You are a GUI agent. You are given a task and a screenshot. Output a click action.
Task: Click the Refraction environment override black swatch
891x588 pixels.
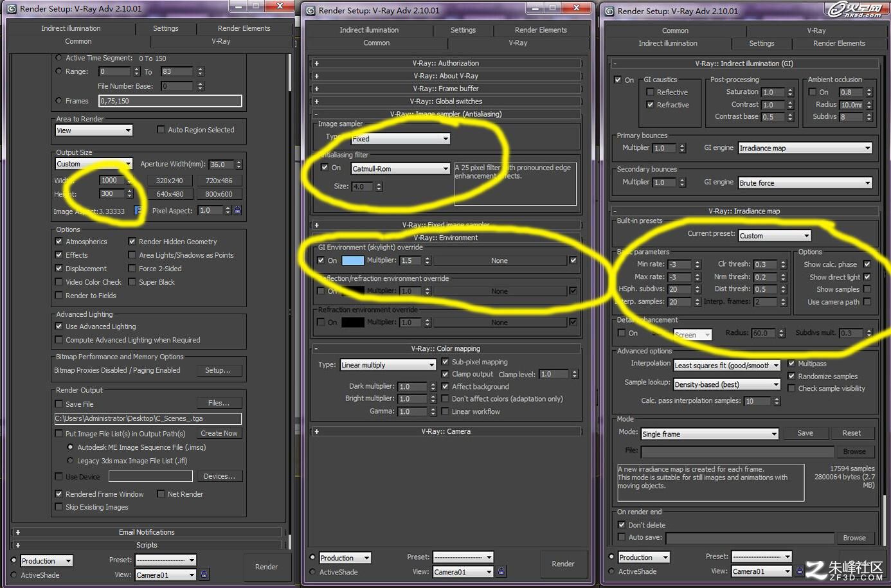coord(352,322)
